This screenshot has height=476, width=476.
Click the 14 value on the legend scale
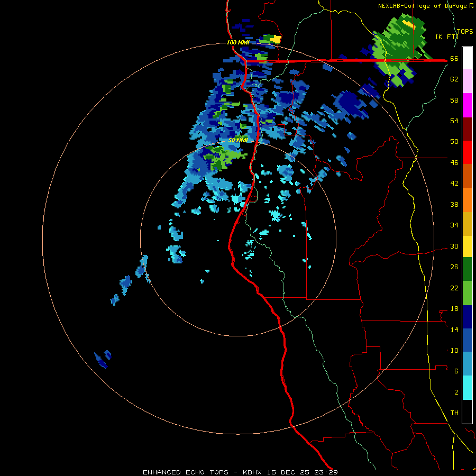pos(454,329)
